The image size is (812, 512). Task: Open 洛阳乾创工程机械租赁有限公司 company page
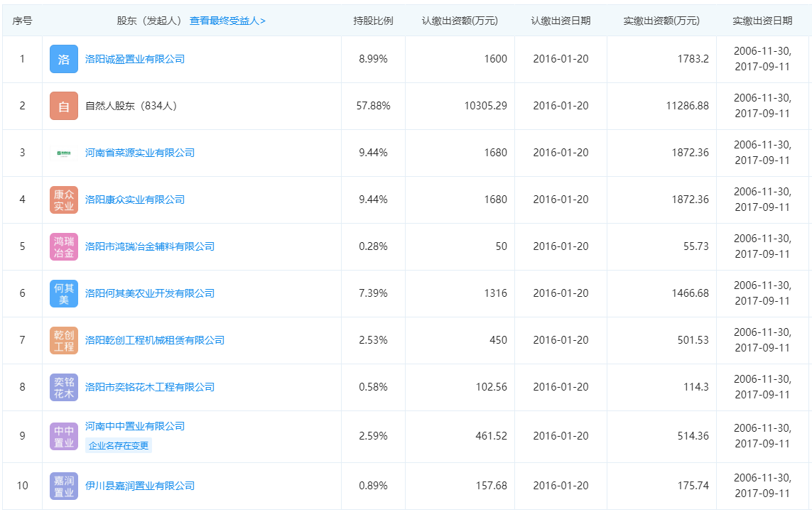tap(155, 340)
